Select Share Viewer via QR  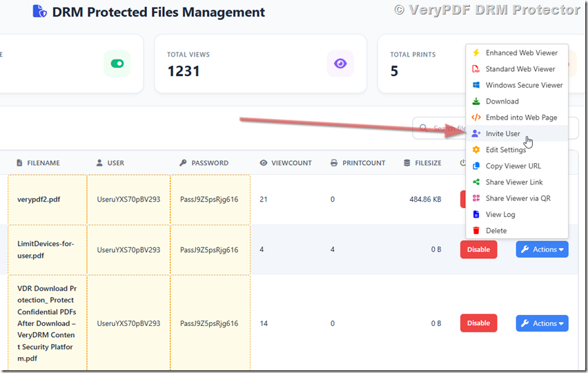[517, 198]
